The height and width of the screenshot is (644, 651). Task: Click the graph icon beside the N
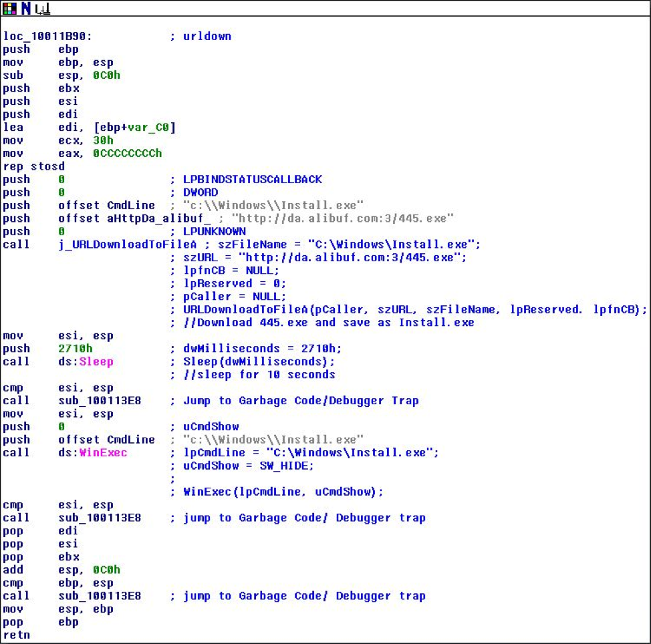(x=42, y=9)
